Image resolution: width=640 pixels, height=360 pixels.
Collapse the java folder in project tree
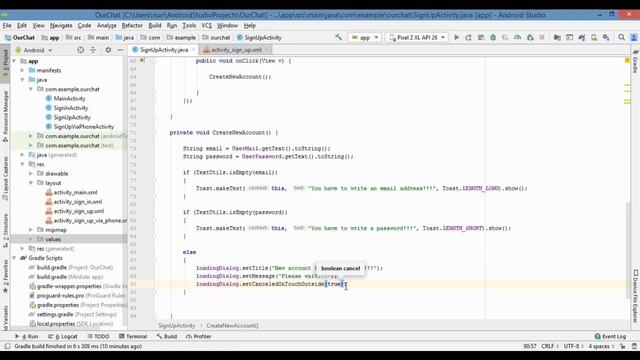[x=22, y=80]
